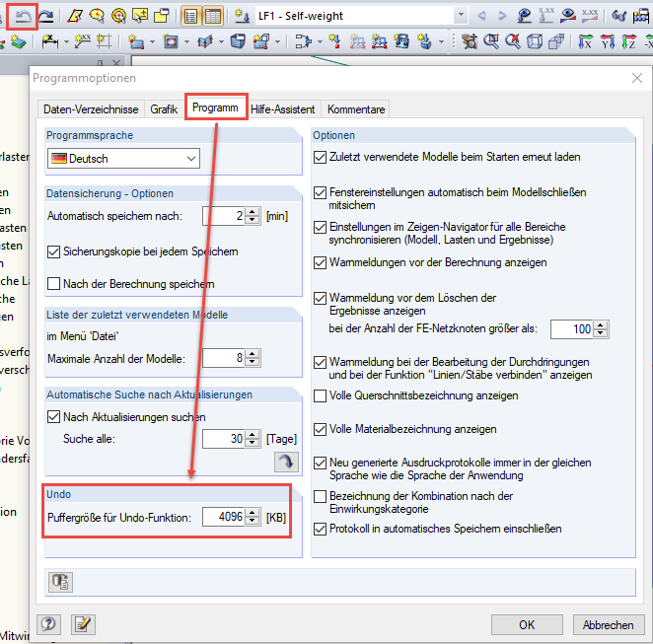Increase Suche alle days value

click(252, 435)
